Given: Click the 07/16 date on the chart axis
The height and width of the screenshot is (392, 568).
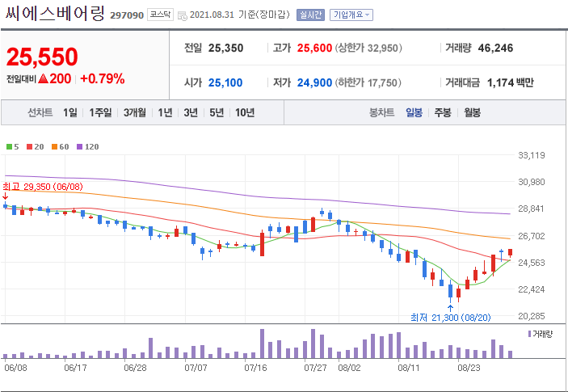Looking at the screenshot, I should 255,368.
